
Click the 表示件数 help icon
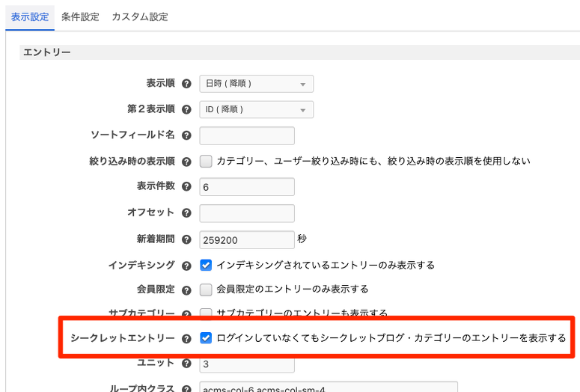186,187
